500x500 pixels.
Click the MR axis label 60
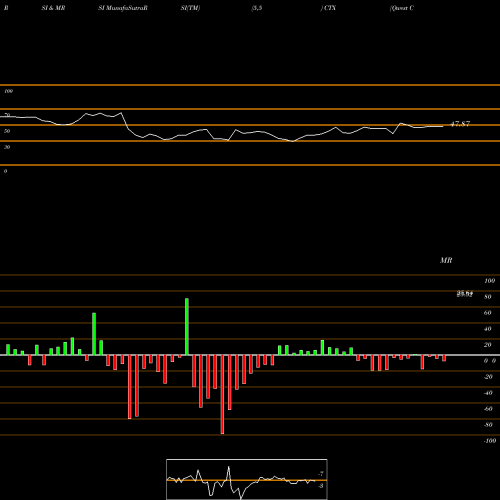pos(488,313)
